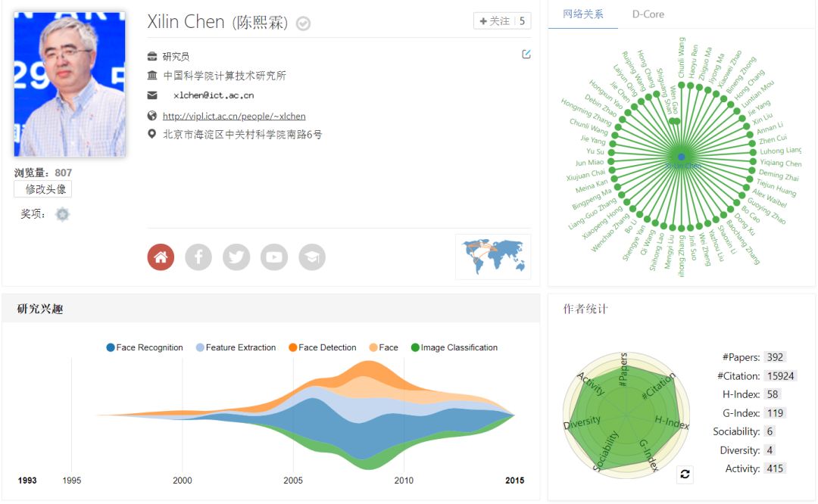Screen dimensions: 818x504
Task: Click the orange Face Detection legend swatch
Action: [x=293, y=348]
